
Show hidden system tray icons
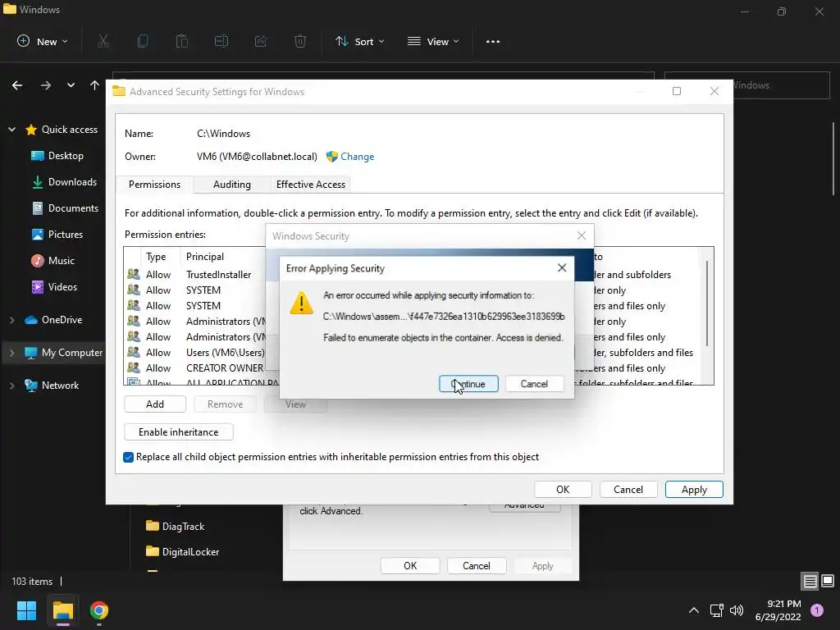693,610
